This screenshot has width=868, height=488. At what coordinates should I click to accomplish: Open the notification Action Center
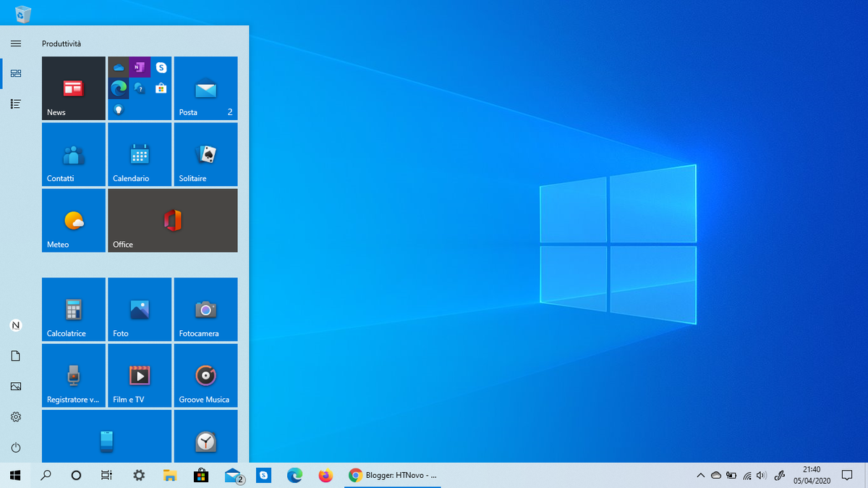pyautogui.click(x=847, y=476)
